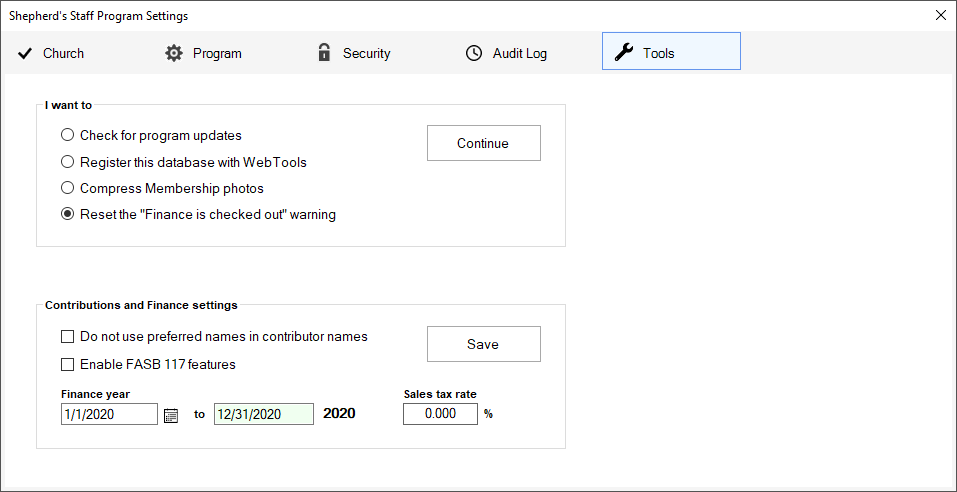Click Save in Contributions and Finance settings
Image resolution: width=957 pixels, height=492 pixels.
[x=483, y=344]
